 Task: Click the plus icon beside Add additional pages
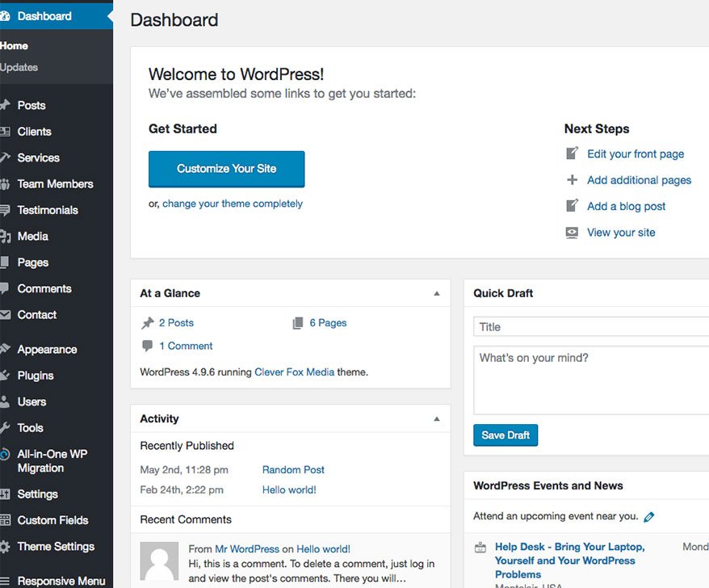[572, 180]
